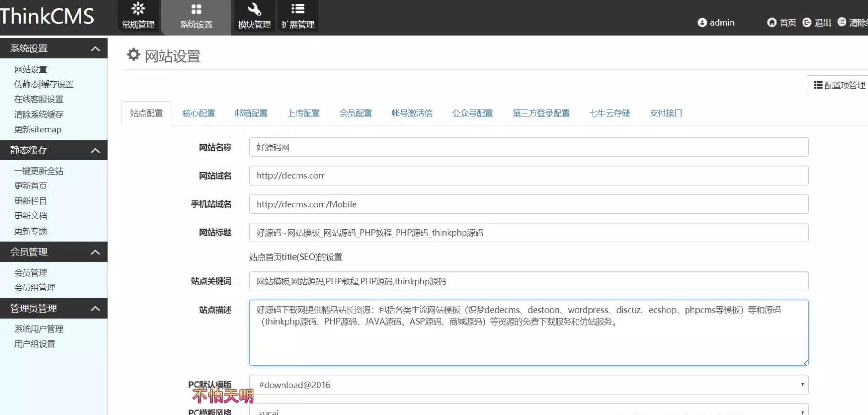Collapse the 管理员管理 sidebar section chevron

[95, 309]
